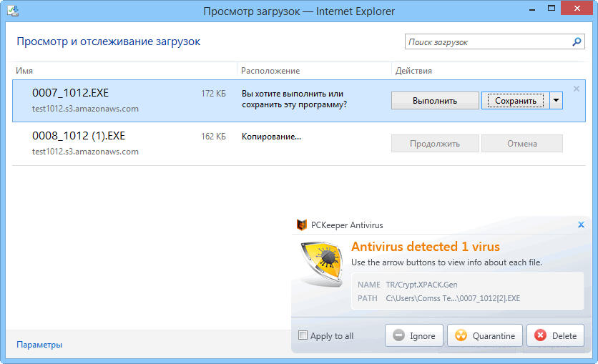Screen dimensions: 598x364
Task: Click the Выполнить button
Action: click(x=435, y=101)
